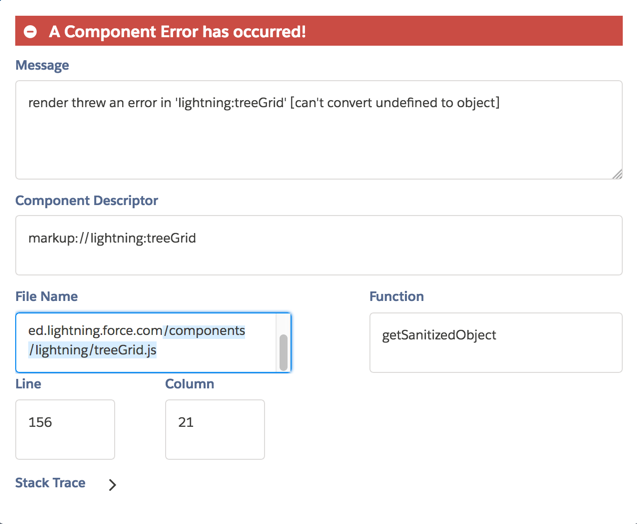The height and width of the screenshot is (524, 637).
Task: Click the highlighted '/components' text
Action: (x=205, y=330)
